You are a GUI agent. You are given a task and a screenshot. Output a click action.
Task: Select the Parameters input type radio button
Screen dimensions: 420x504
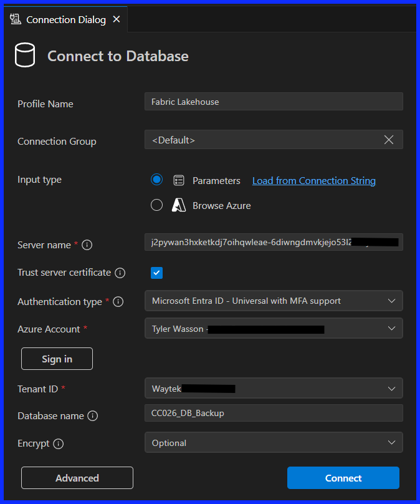click(x=156, y=180)
